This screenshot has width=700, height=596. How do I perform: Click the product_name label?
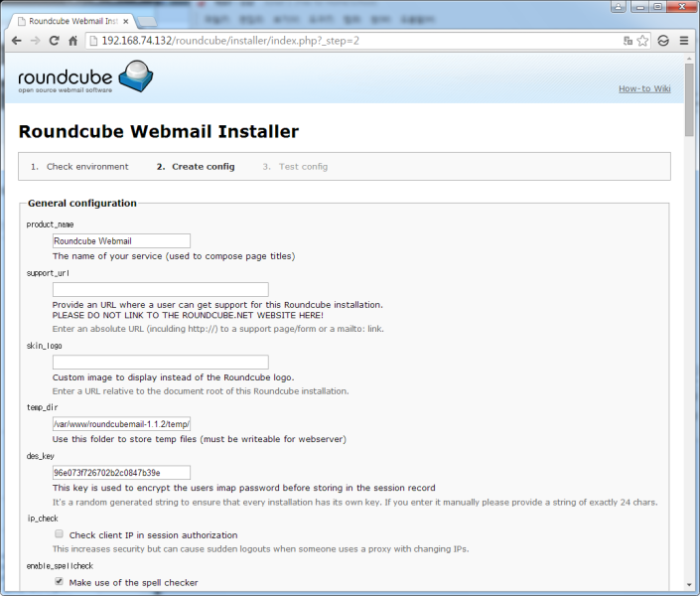(50, 224)
